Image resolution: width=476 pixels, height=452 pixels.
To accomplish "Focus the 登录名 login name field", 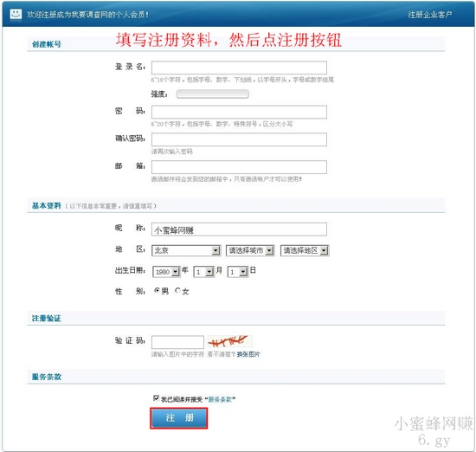I will point(239,68).
